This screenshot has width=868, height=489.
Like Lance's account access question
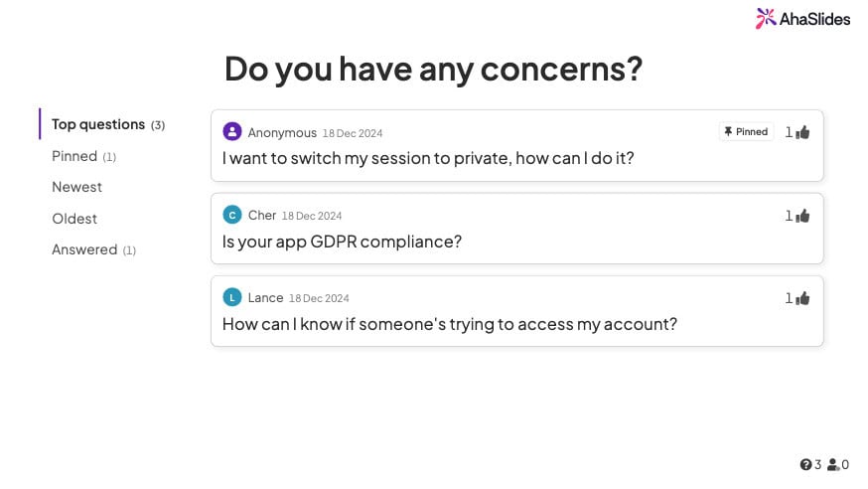(802, 298)
